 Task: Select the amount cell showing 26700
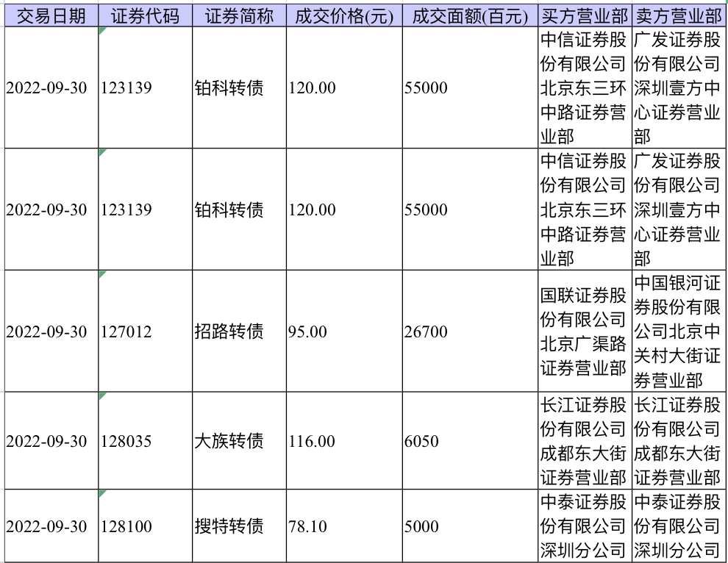(471, 331)
